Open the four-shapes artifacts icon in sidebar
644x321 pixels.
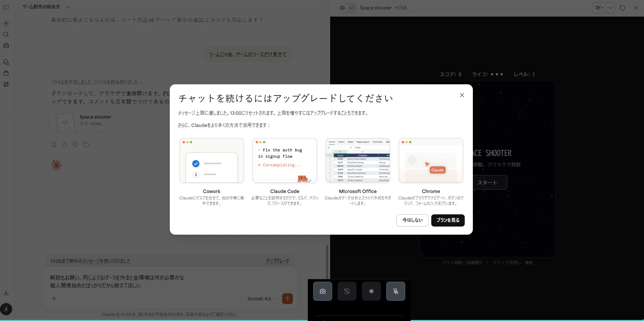pyautogui.click(x=6, y=84)
